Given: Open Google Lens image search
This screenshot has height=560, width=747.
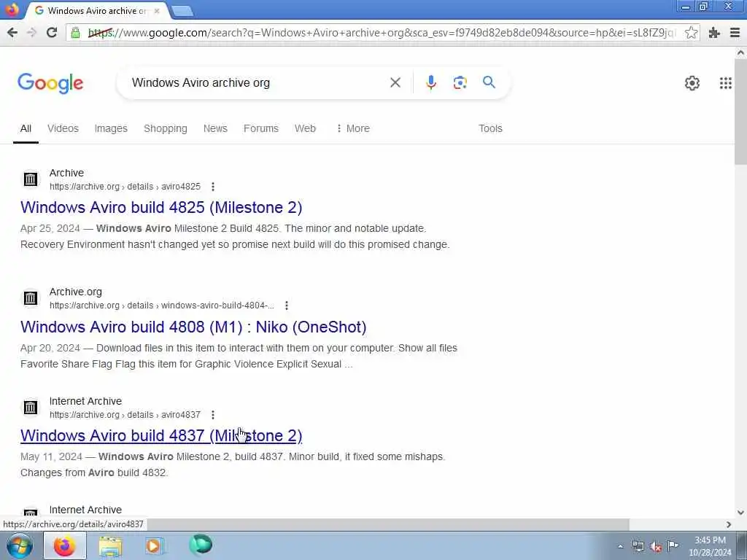Looking at the screenshot, I should point(460,82).
